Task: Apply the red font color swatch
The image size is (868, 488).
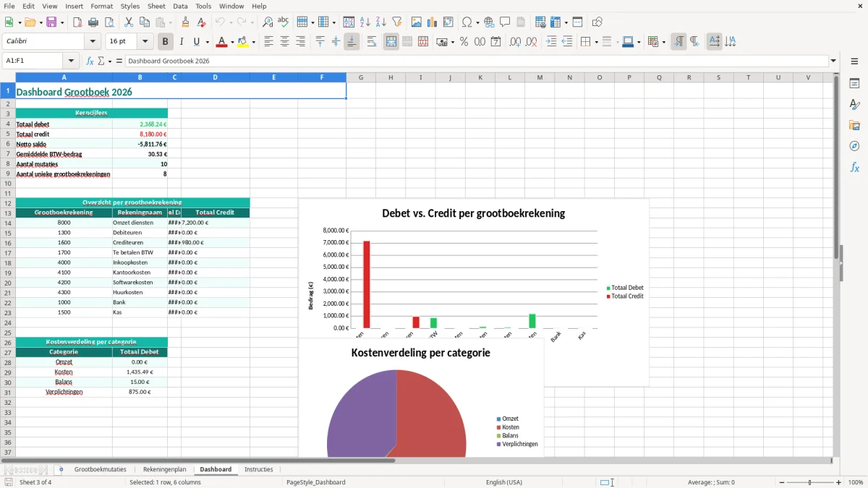Action: coord(221,42)
